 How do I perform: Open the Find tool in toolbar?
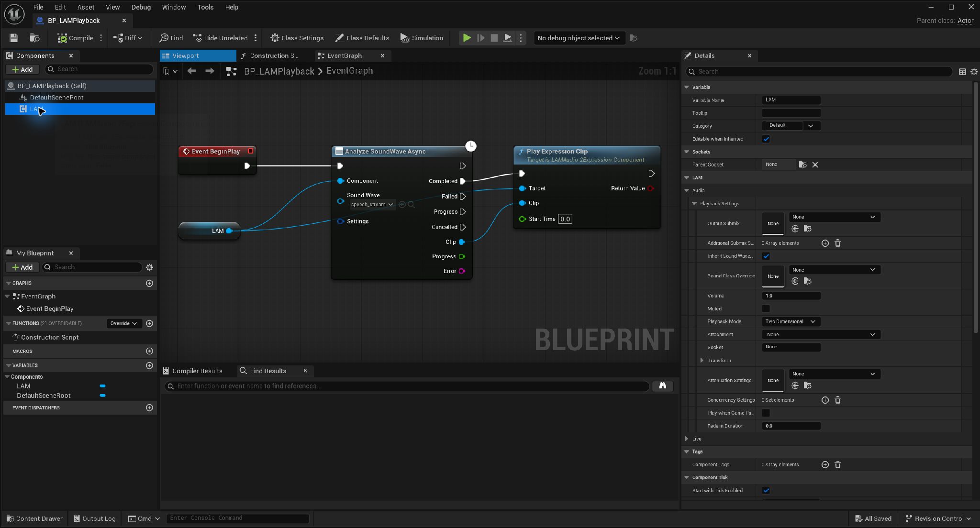(x=171, y=38)
